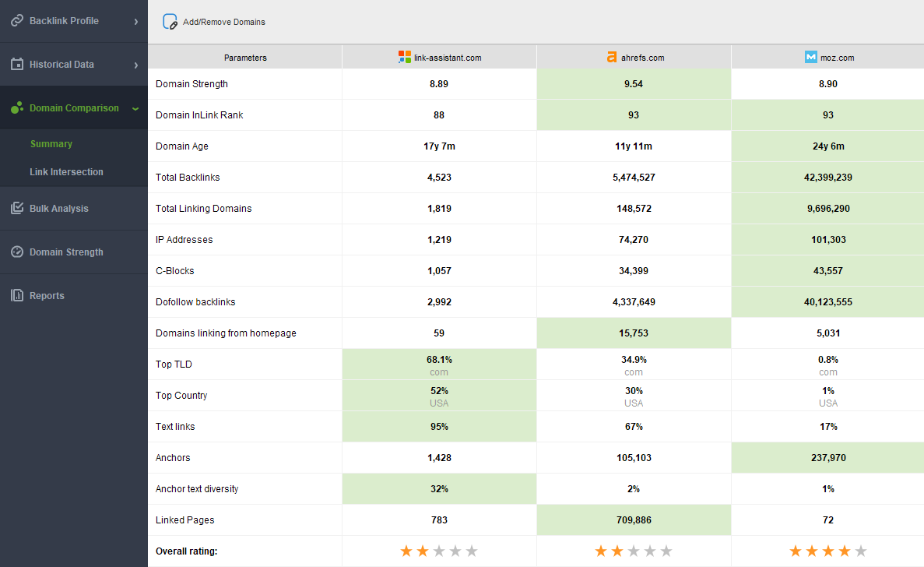The image size is (924, 567).
Task: Collapse the Domain Comparison section arrow
Action: coord(135,108)
